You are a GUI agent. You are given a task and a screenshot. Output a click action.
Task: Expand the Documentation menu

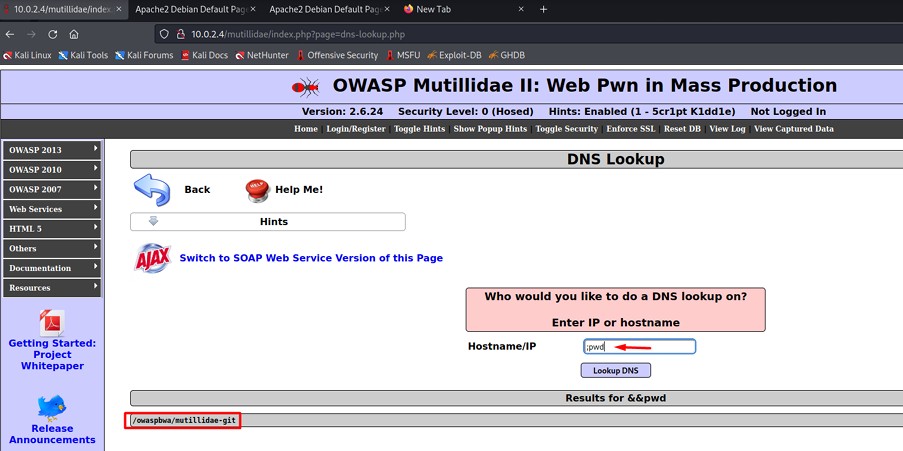click(x=52, y=268)
